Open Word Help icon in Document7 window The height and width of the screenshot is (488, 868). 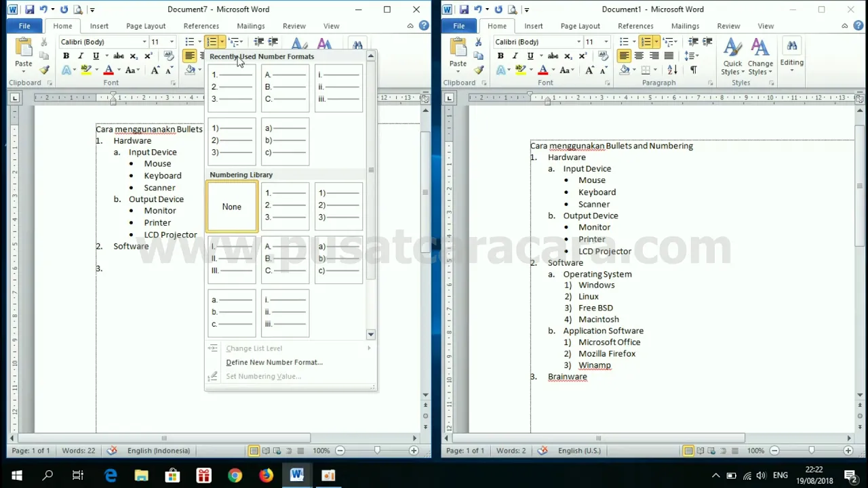(424, 26)
